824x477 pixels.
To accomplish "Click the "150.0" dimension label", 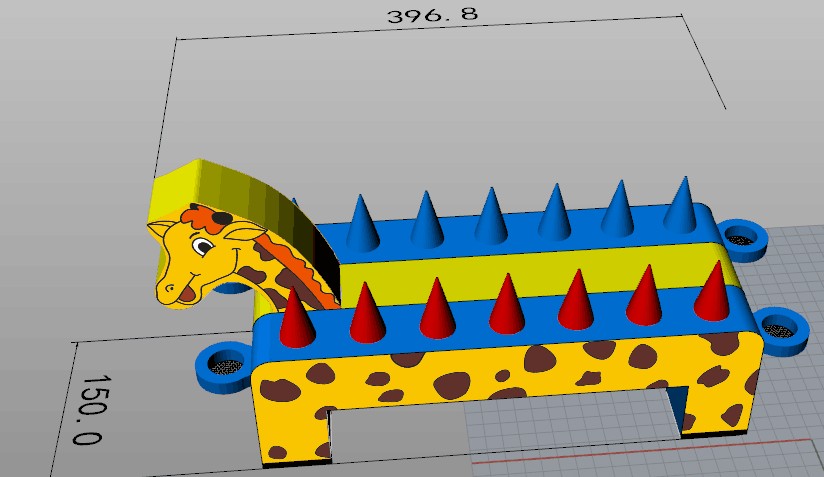I will coord(93,410).
